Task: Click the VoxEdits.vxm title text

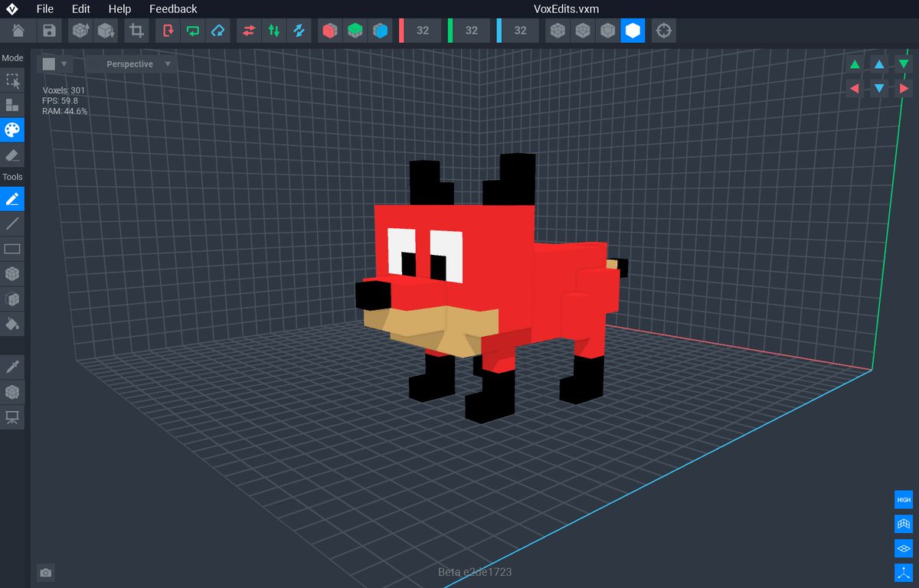Action: pyautogui.click(x=566, y=9)
